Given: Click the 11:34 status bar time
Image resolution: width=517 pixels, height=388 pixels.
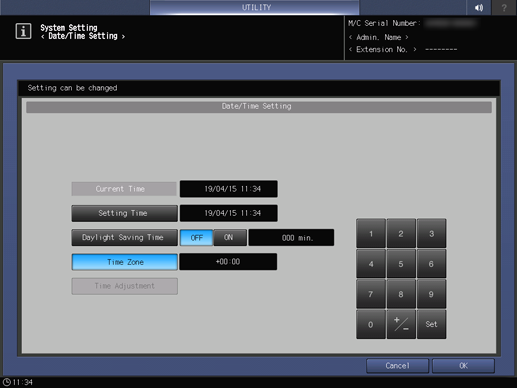Looking at the screenshot, I should 23,382.
